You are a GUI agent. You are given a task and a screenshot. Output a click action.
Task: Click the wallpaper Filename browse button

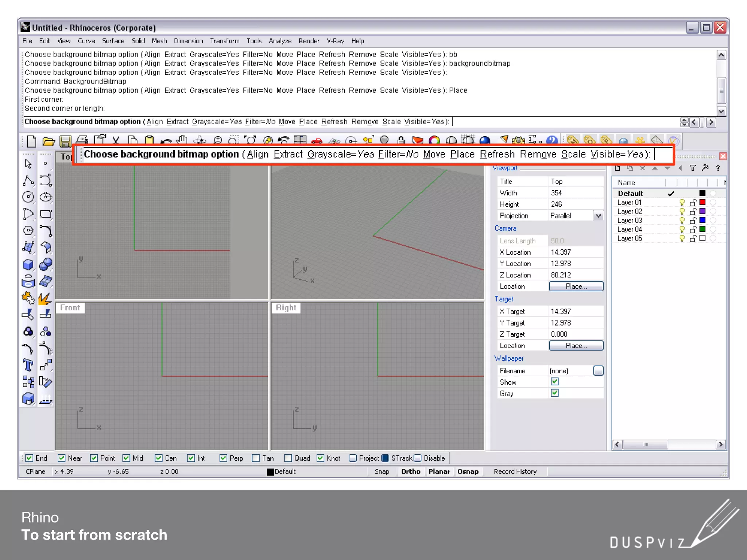pyautogui.click(x=598, y=371)
